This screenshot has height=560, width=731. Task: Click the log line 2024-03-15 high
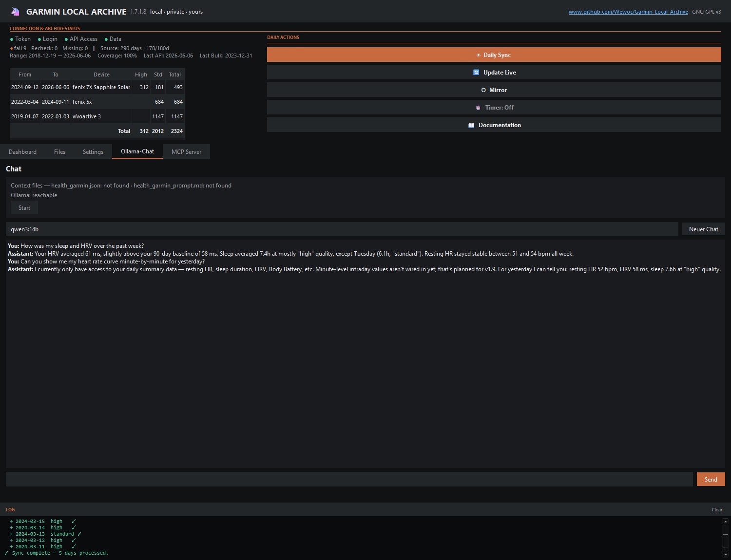pyautogui.click(x=43, y=522)
